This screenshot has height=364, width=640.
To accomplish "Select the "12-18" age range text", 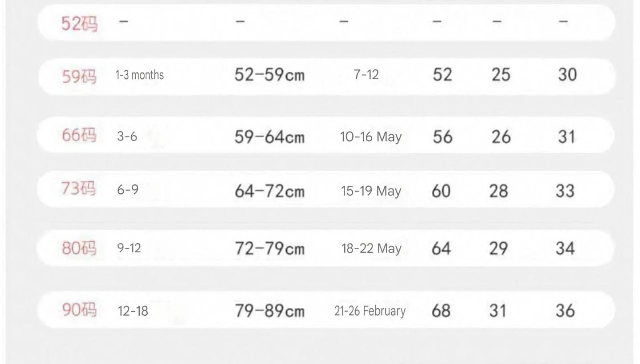I will click(x=133, y=311).
